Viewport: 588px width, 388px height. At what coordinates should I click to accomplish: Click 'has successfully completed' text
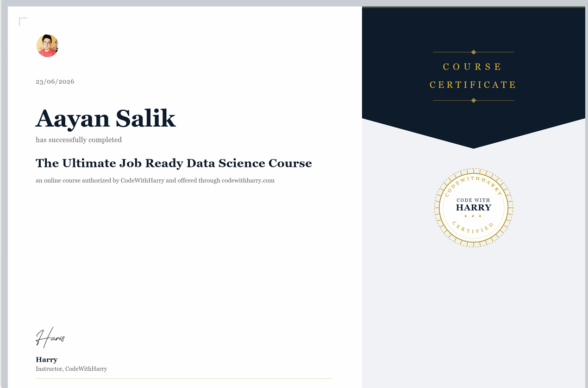tap(79, 140)
